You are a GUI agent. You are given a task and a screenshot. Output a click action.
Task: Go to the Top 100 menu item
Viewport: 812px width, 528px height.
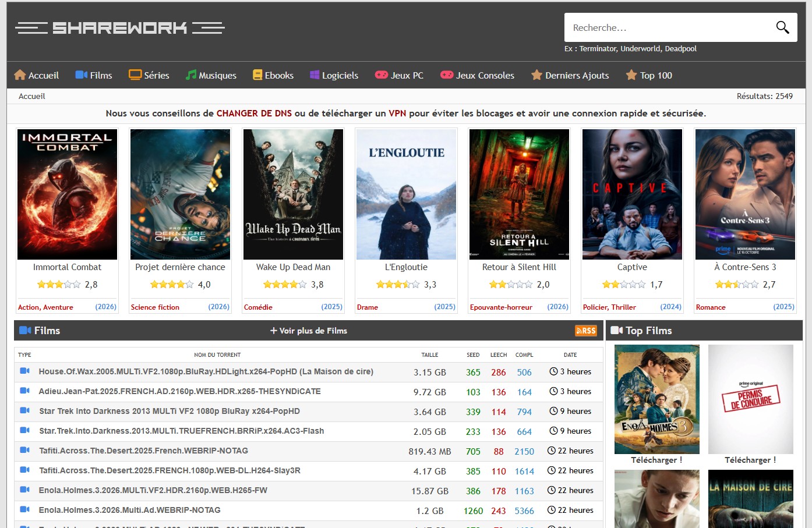pos(649,75)
